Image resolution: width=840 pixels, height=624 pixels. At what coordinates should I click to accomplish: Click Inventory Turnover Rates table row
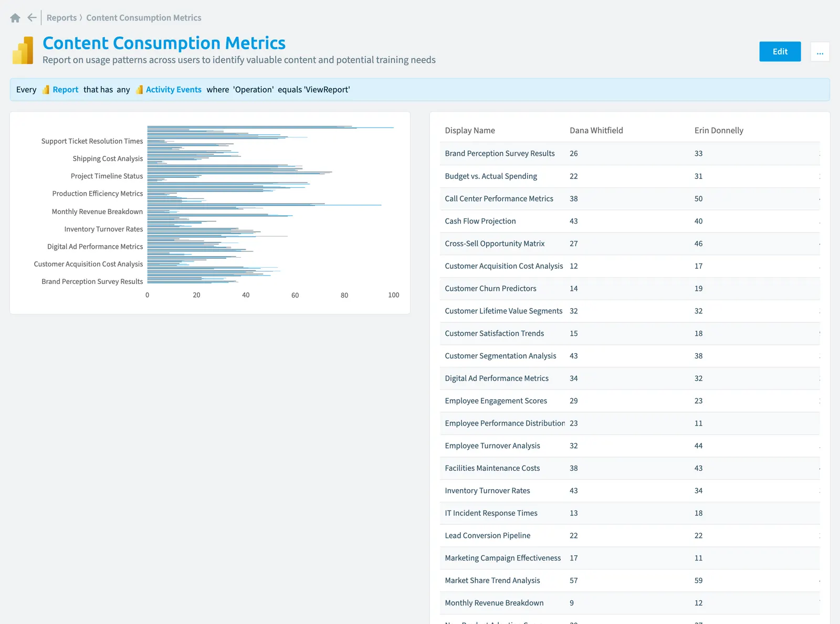coord(629,491)
